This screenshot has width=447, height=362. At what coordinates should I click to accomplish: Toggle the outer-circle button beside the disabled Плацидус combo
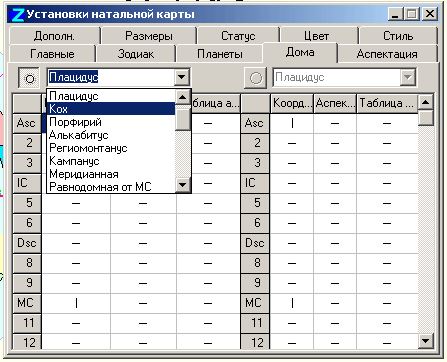pyautogui.click(x=255, y=78)
